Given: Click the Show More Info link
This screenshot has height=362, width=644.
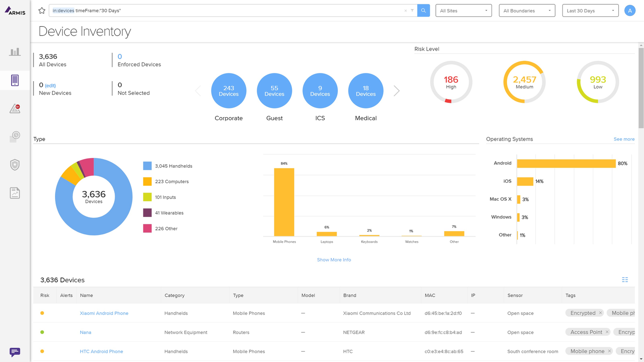Looking at the screenshot, I should point(334,259).
